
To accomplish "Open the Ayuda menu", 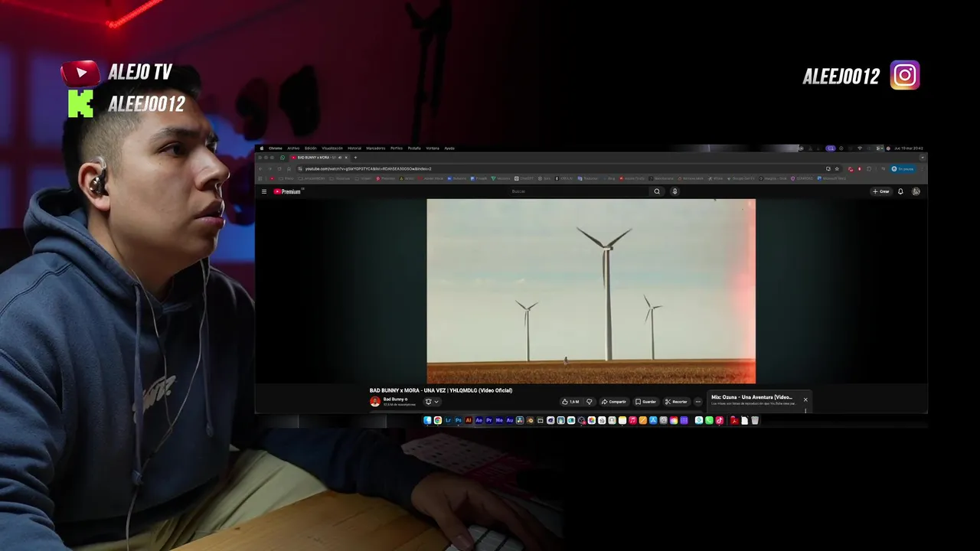I will (449, 148).
